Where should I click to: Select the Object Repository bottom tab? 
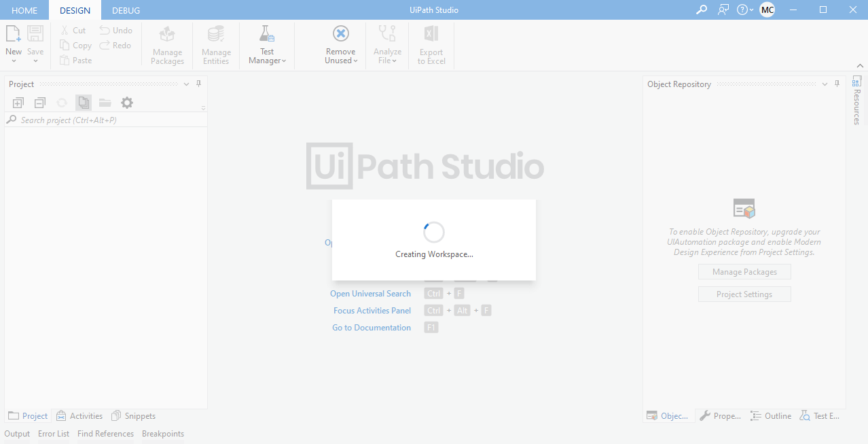tap(668, 416)
